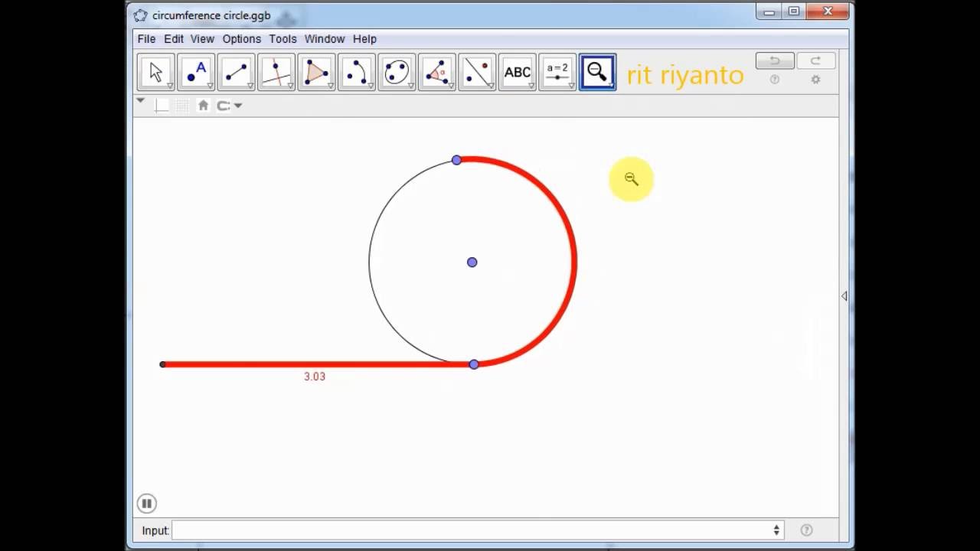Open toolbar help question-mark icon
This screenshot has width=980, height=551.
coord(775,80)
